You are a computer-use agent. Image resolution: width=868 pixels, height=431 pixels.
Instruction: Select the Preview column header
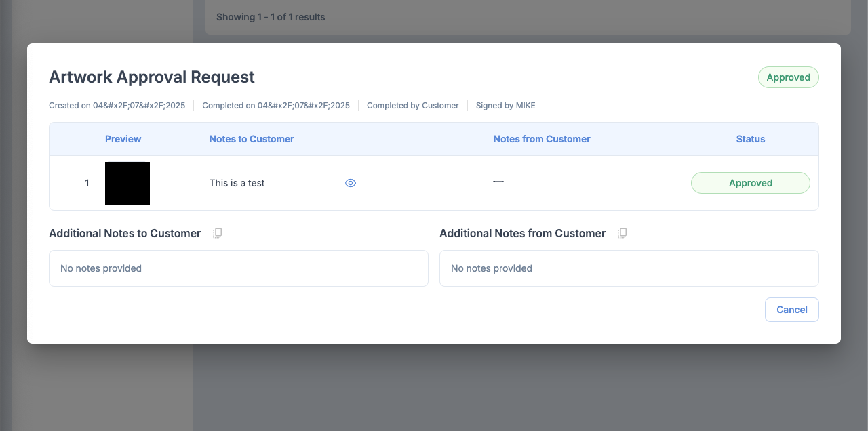[x=123, y=139]
